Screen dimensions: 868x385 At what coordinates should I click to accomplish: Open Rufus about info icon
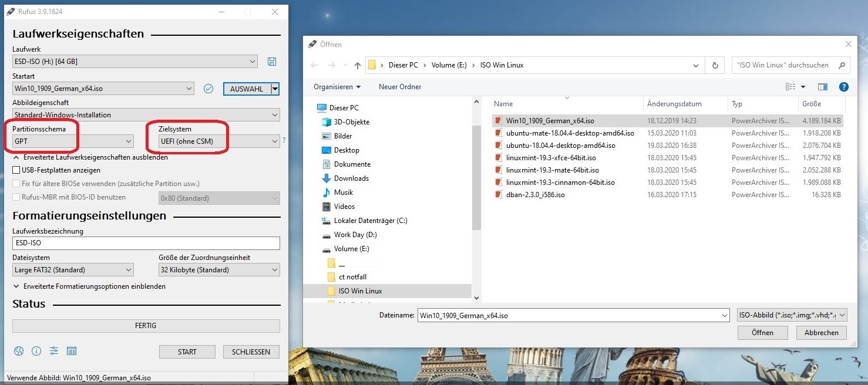pos(36,351)
